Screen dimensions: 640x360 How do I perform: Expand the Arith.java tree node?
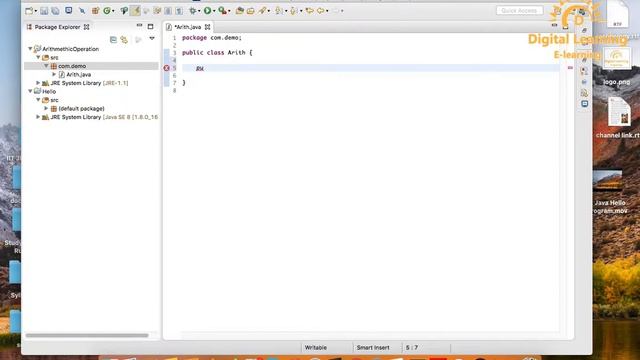click(x=54, y=74)
